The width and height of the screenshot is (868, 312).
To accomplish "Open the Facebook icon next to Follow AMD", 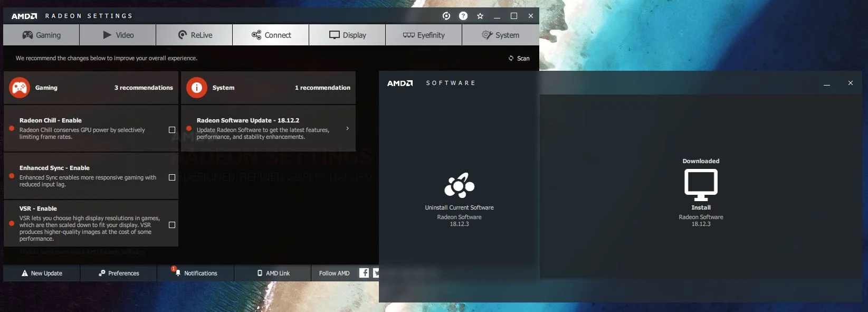I will [x=364, y=273].
